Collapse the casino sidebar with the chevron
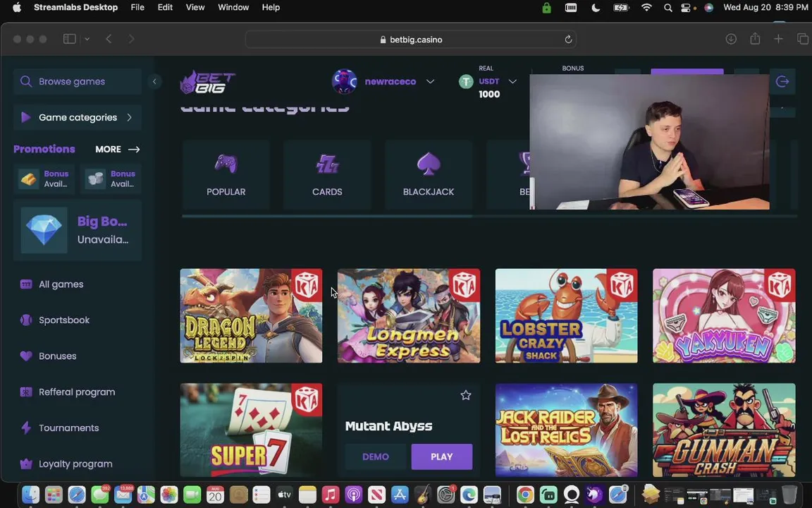The width and height of the screenshot is (812, 508). point(154,81)
